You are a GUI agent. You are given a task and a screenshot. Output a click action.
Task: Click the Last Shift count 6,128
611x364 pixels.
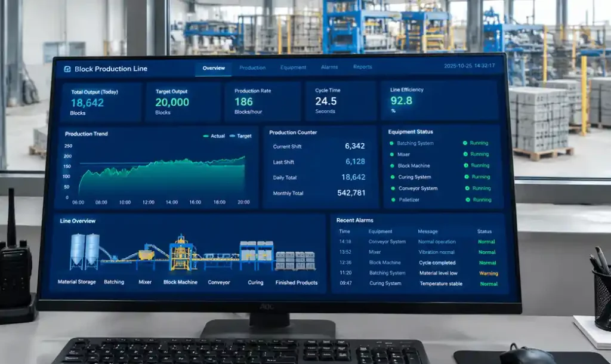click(x=355, y=161)
